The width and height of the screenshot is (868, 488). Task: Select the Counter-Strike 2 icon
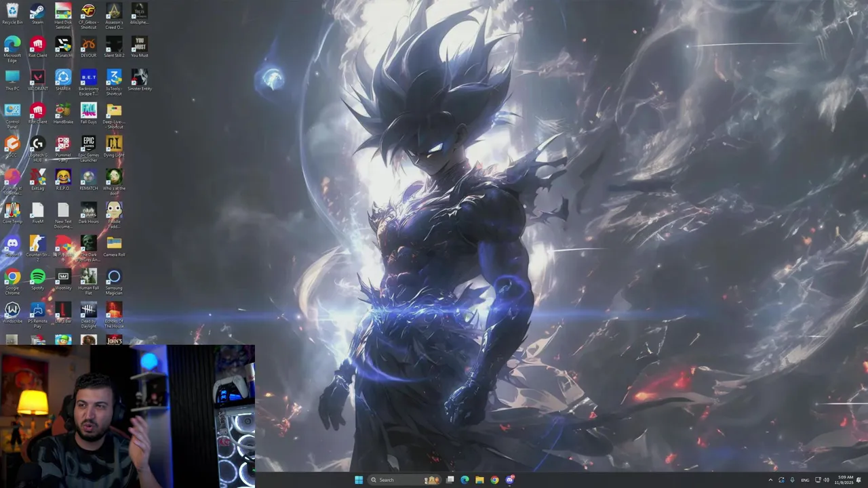coord(37,247)
